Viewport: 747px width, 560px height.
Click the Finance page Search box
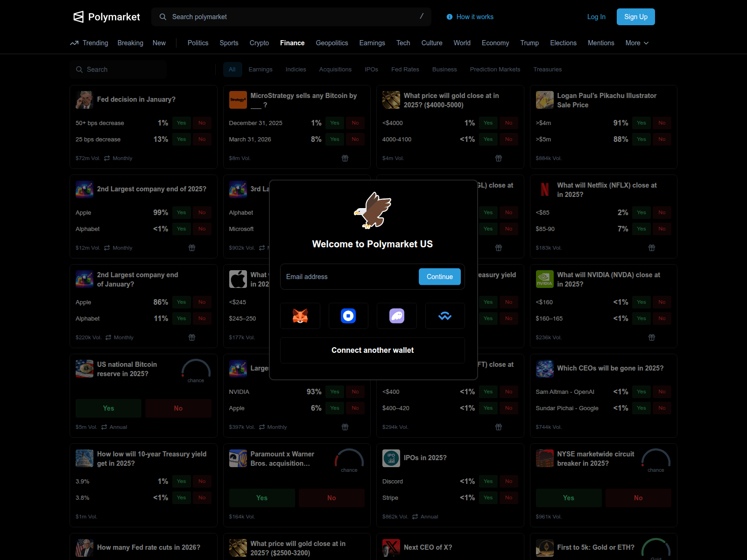tap(118, 70)
